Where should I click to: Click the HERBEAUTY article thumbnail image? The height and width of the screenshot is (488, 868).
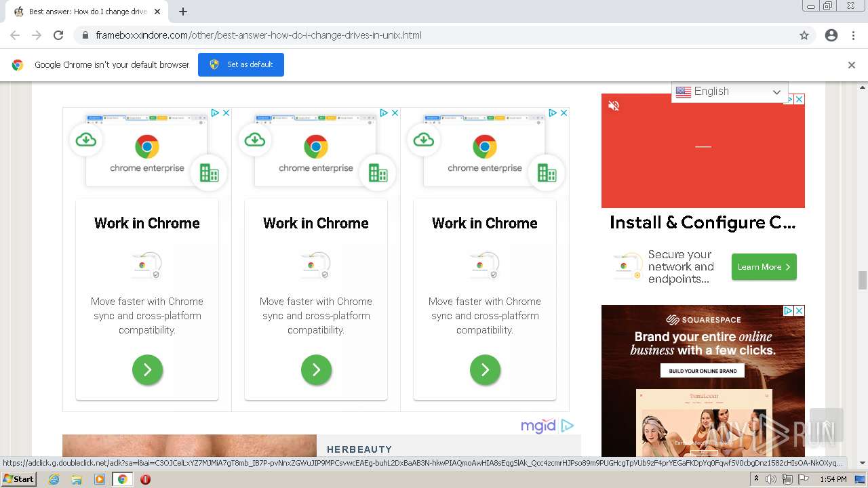(x=189, y=445)
